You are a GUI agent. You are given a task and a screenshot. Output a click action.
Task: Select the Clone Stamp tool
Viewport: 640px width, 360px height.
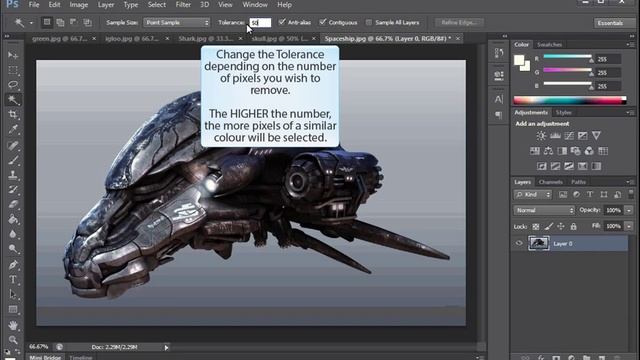[13, 175]
